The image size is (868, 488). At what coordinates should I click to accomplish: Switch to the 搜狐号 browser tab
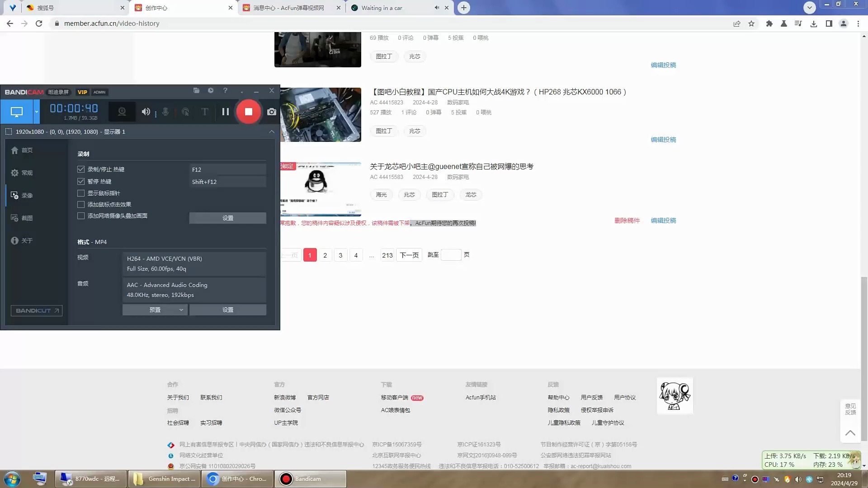(x=75, y=8)
